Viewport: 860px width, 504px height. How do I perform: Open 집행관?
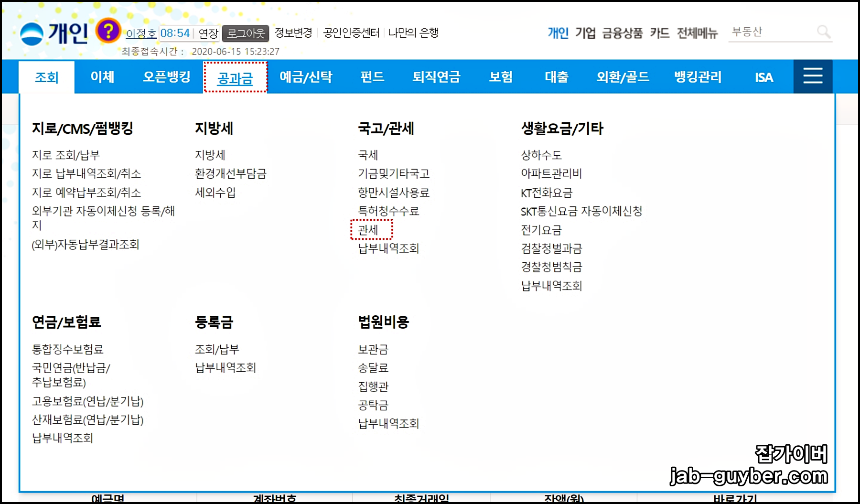(373, 386)
